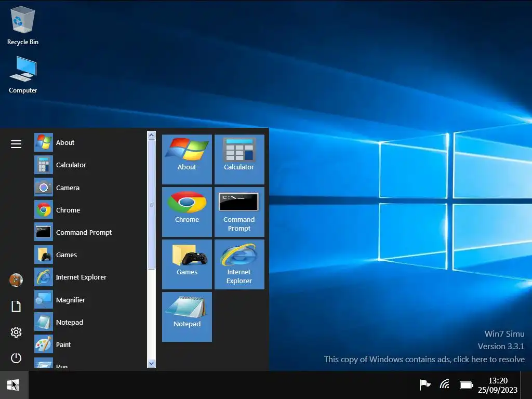Expand the hamburger menu in Start
Viewport: 532px width, 399px height.
coord(16,144)
